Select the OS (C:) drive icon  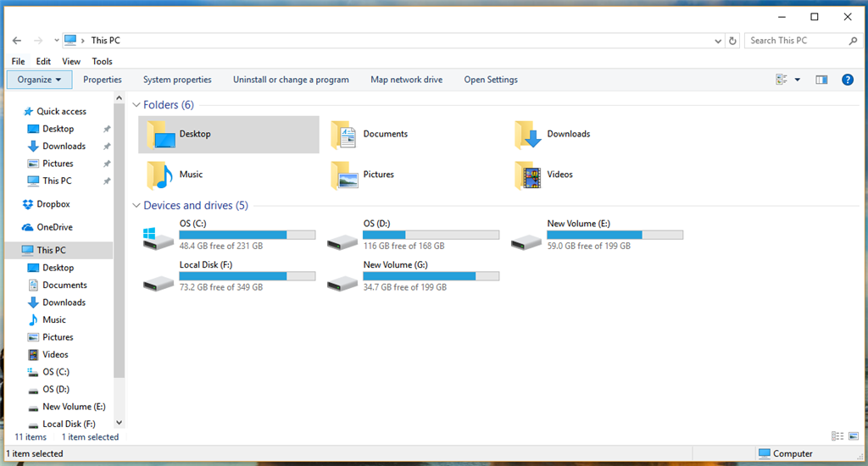tap(158, 238)
